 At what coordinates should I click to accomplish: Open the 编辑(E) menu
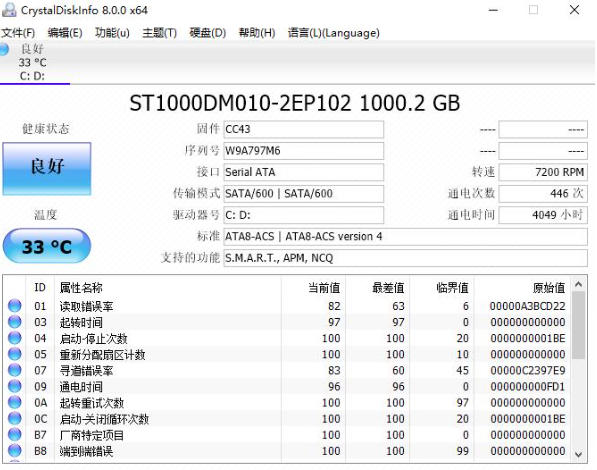click(x=65, y=33)
